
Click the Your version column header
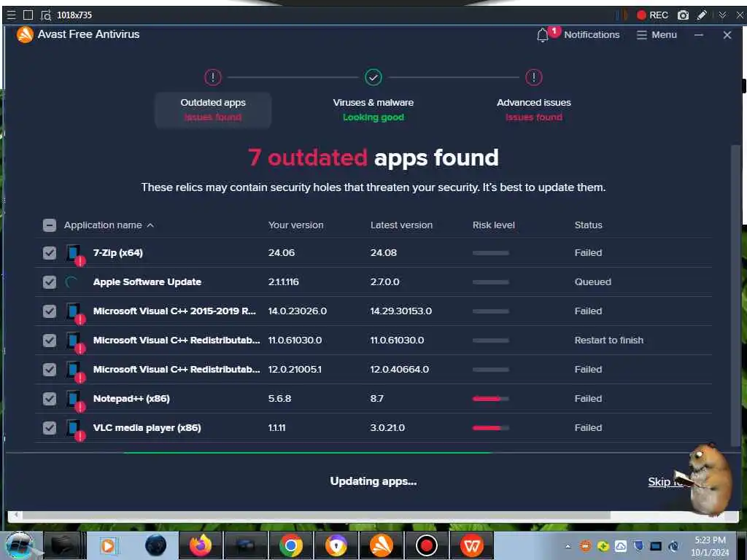(296, 225)
